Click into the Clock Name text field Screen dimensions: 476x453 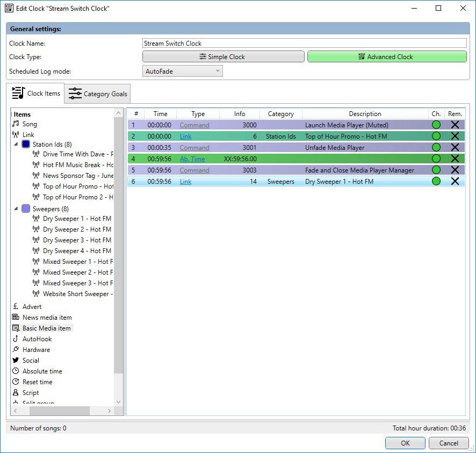click(305, 43)
